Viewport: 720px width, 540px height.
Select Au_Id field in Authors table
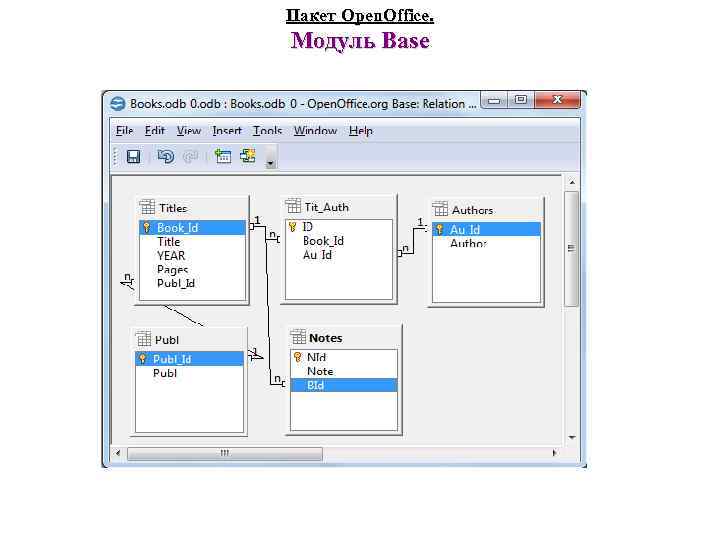click(486, 229)
